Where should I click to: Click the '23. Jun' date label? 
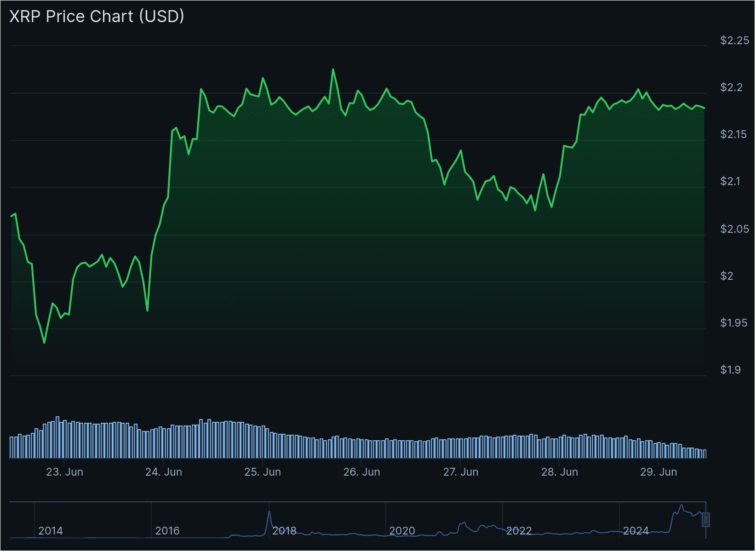[x=65, y=472]
